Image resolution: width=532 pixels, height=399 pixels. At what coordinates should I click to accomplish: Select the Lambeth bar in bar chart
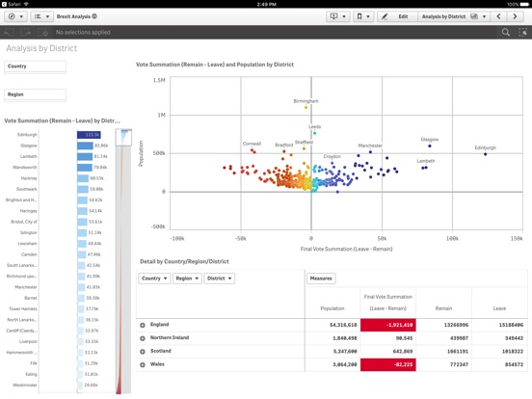point(85,156)
